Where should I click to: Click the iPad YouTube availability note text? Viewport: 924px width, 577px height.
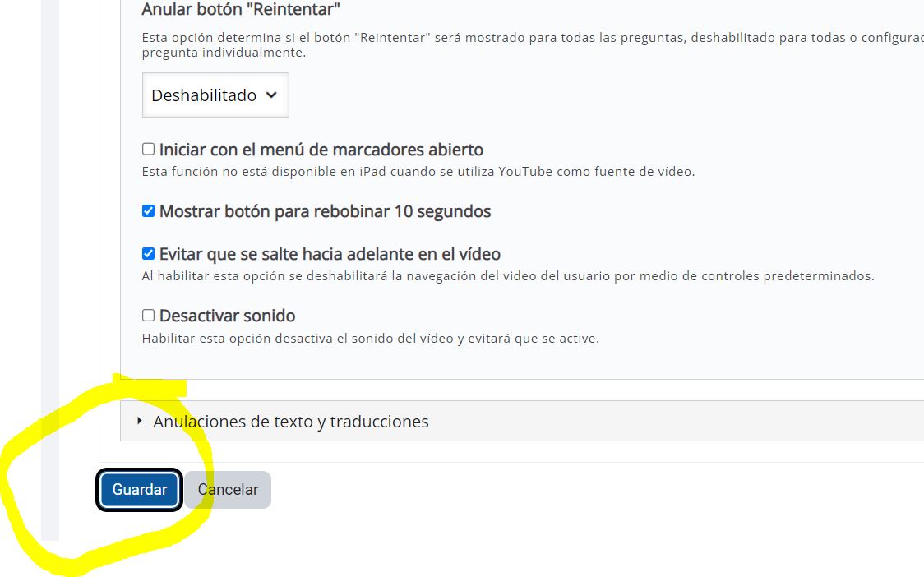(418, 172)
